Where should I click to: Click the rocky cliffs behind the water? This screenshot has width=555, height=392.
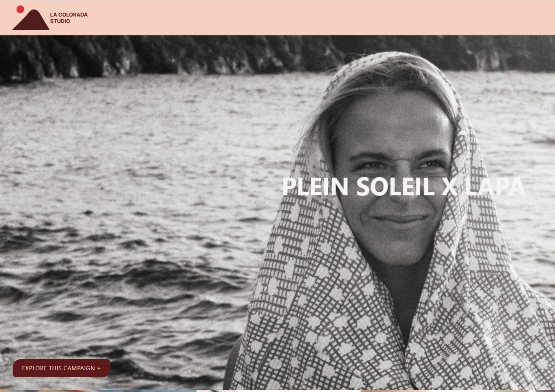167,55
